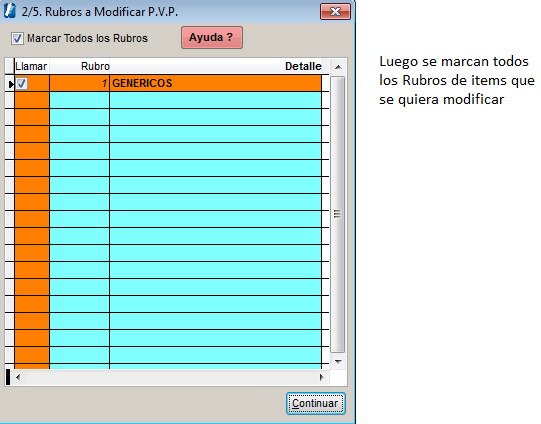
Task: Click the black split marker beside scrollbar
Action: 8,377
